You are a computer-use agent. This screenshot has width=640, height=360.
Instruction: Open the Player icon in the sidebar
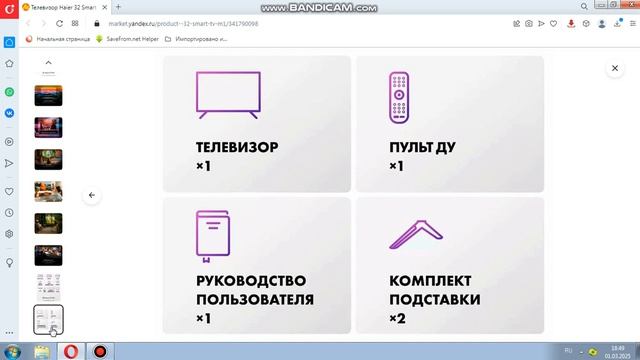[9, 142]
